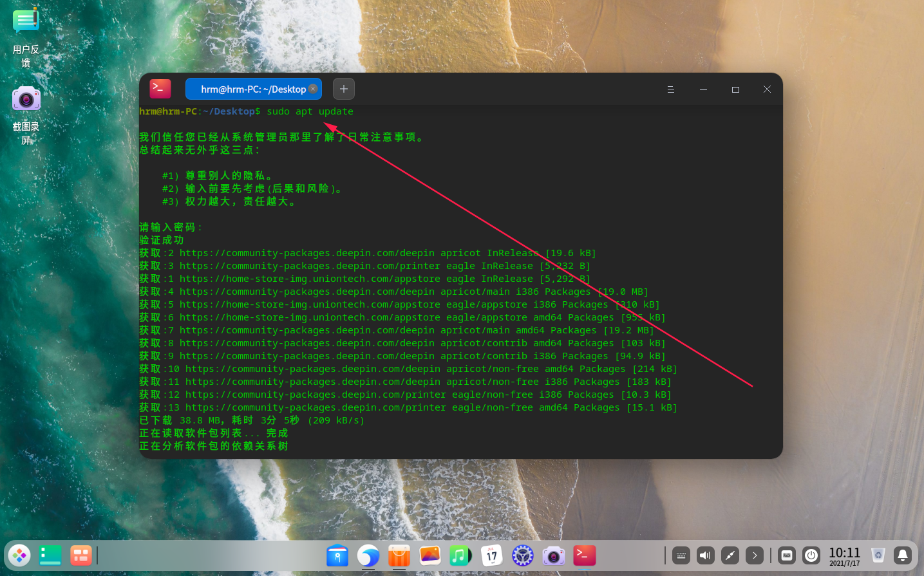Click the '正在分析软件包的依赖关系树' line
Screen dimensions: 924x576
(214, 446)
